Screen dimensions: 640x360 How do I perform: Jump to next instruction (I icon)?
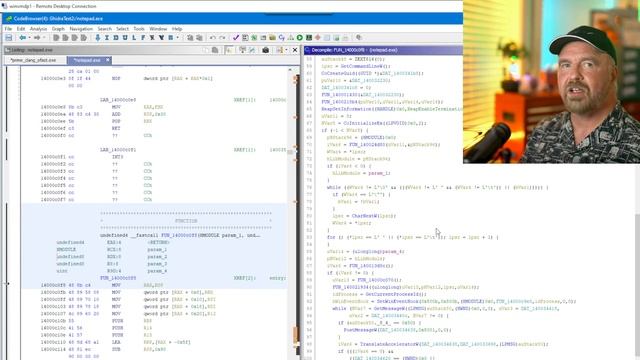107,38
